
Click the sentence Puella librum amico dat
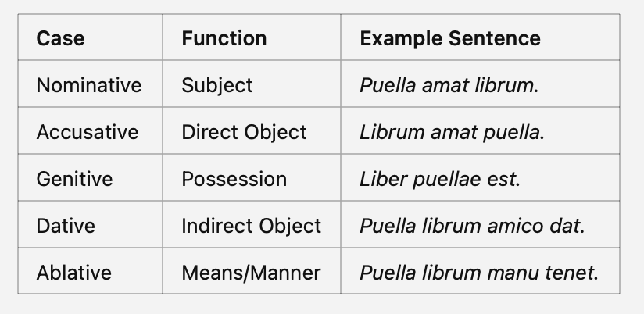472,226
